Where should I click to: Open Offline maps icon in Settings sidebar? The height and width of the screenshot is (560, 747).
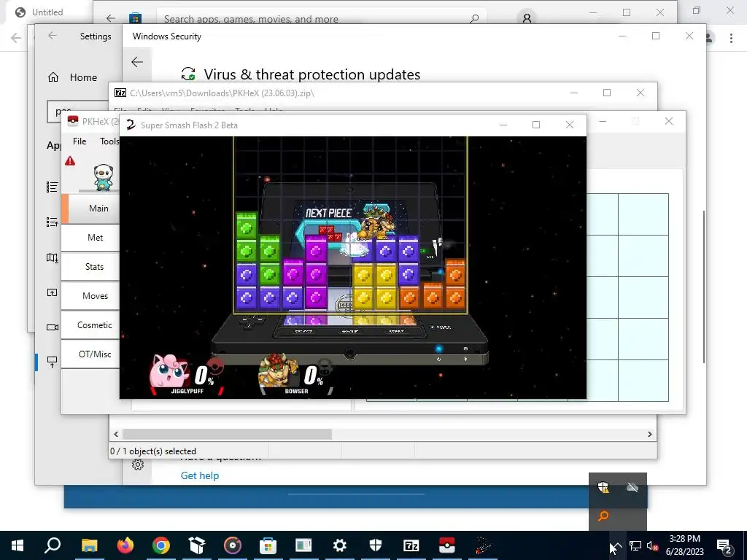(52, 257)
